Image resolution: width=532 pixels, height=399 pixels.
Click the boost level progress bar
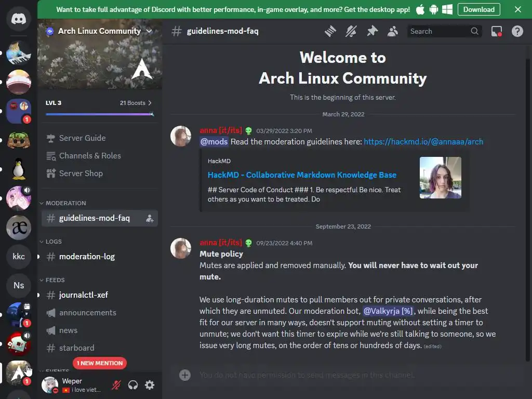click(x=100, y=114)
